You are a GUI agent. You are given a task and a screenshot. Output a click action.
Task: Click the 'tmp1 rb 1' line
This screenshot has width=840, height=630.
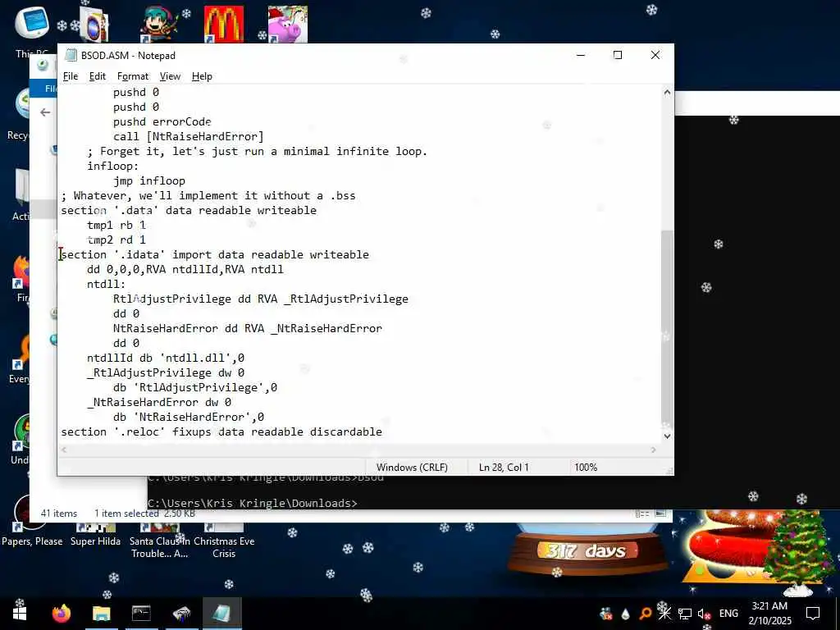coord(116,225)
